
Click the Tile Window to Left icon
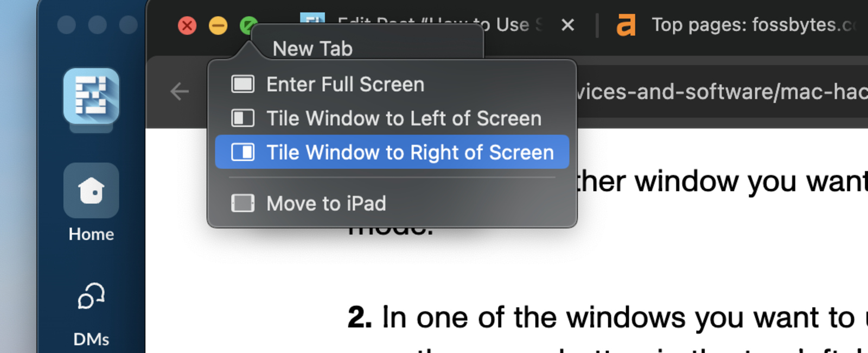[242, 118]
